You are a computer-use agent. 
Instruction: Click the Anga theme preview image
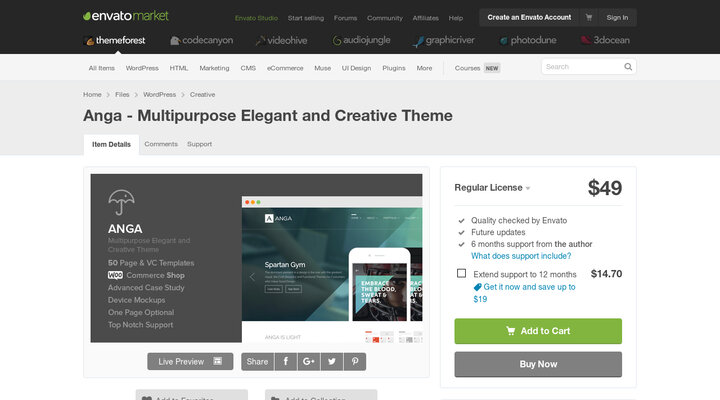coord(256,258)
